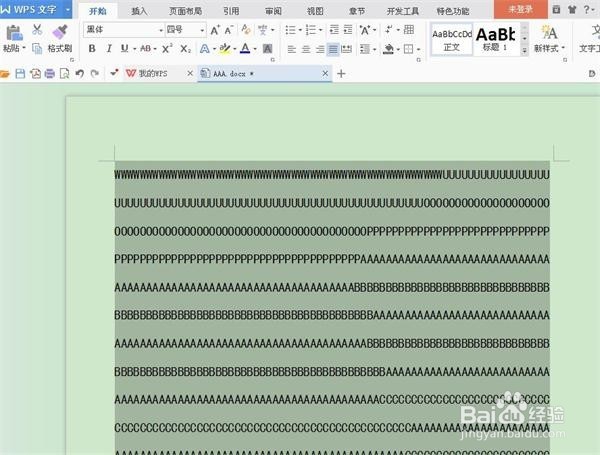This screenshot has width=600, height=455.
Task: Switch to the 开始 (Home) tab
Action: click(98, 11)
